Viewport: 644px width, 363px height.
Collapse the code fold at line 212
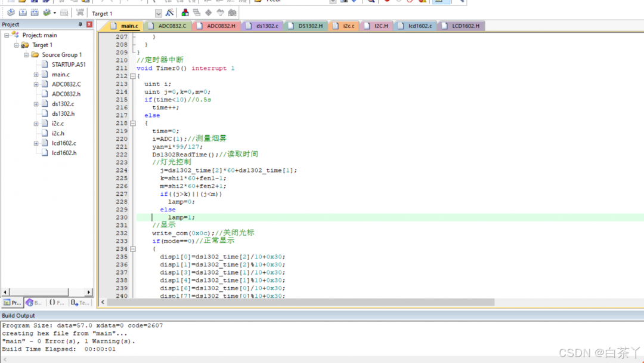pyautogui.click(x=133, y=76)
